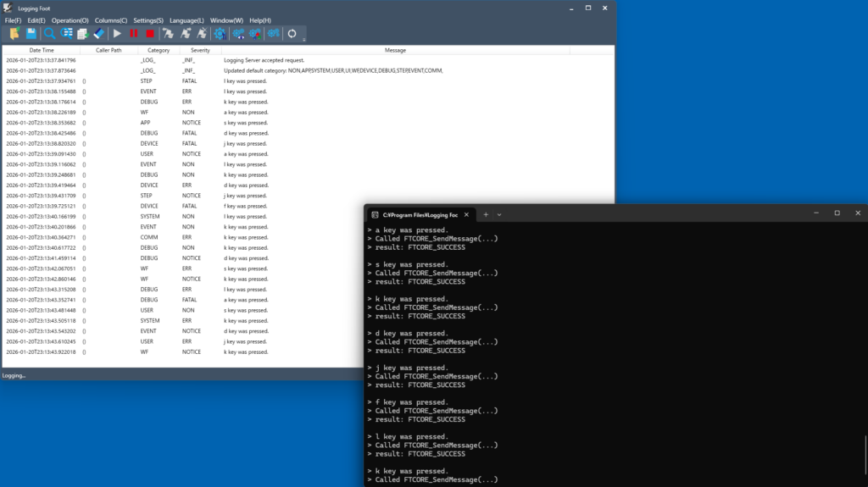This screenshot has height=487, width=868.
Task: Click the eraser clear log icon
Action: click(99, 33)
